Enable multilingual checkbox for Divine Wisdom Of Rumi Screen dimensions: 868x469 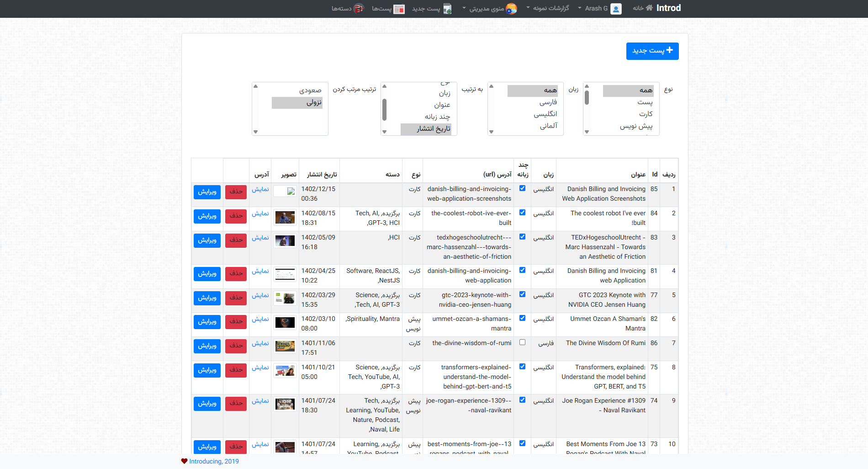tap(523, 342)
